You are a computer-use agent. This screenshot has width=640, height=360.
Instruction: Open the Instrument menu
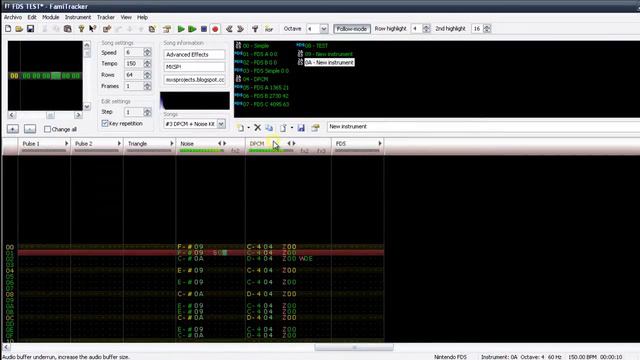pos(78,17)
